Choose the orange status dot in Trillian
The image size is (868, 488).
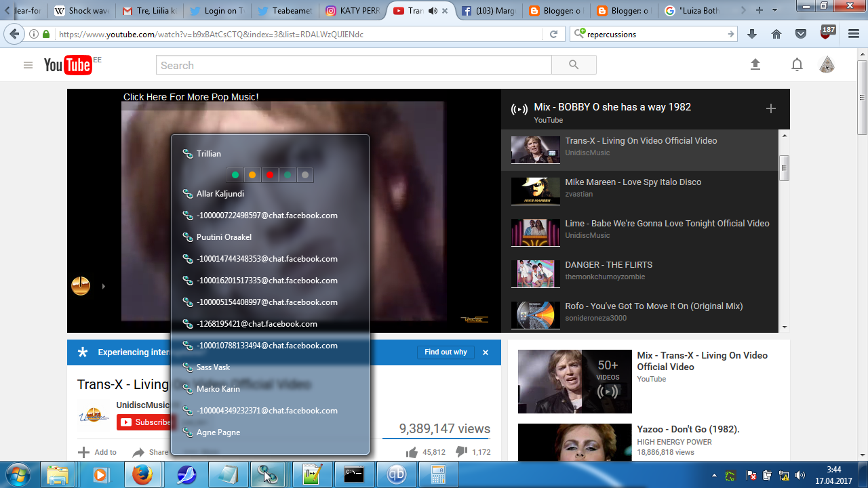click(x=252, y=175)
